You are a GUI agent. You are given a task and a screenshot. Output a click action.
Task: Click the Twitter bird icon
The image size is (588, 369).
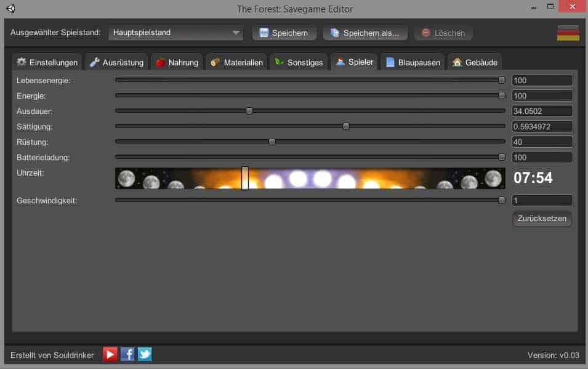145,354
